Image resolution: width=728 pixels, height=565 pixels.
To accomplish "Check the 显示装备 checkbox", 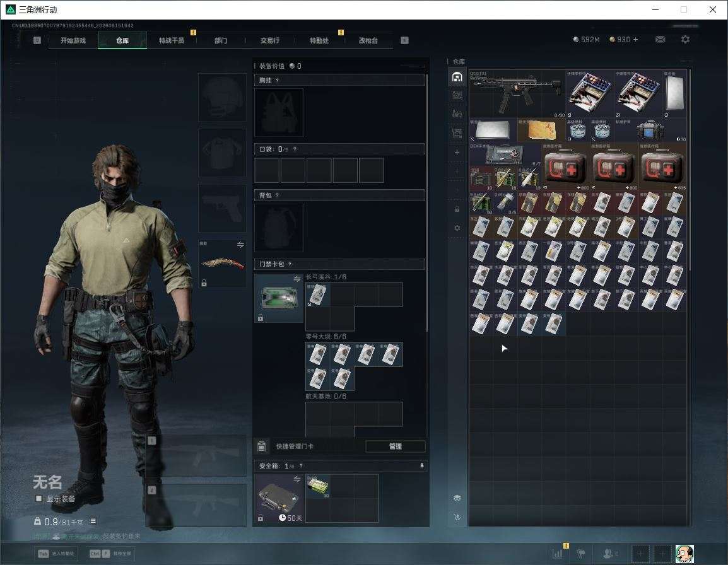I will [x=39, y=499].
